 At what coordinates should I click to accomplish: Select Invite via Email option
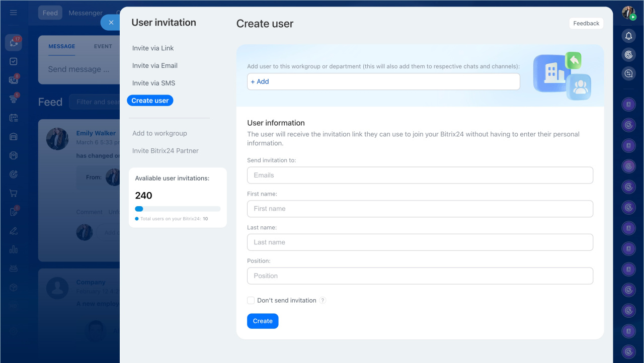155,66
